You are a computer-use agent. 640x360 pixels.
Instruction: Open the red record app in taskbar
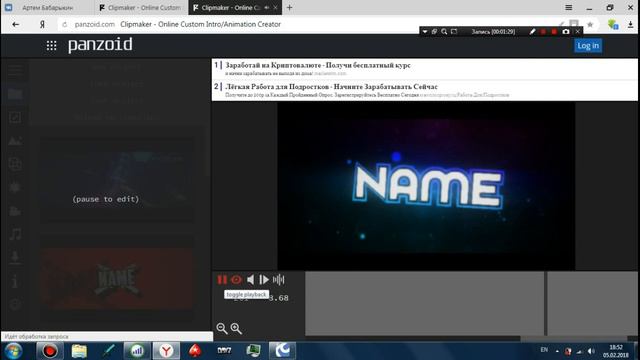click(x=50, y=351)
